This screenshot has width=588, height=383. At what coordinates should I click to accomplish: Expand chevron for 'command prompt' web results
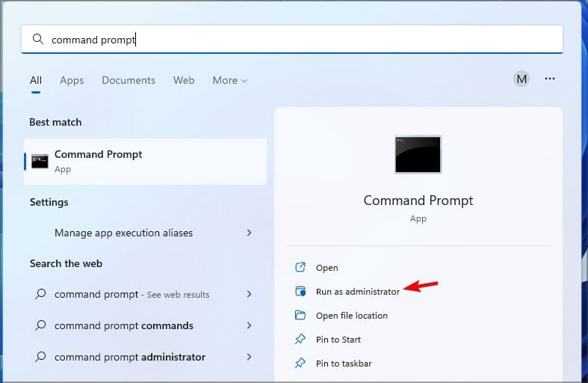coord(249,294)
